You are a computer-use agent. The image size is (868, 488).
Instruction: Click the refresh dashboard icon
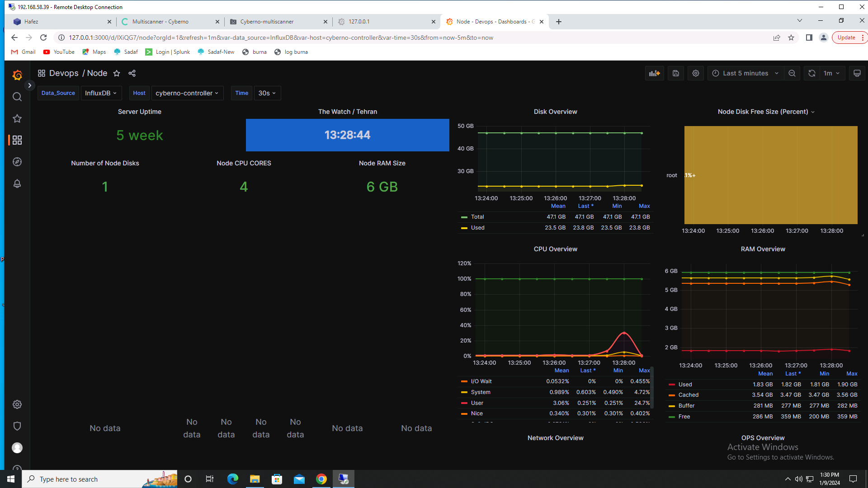[x=812, y=73]
